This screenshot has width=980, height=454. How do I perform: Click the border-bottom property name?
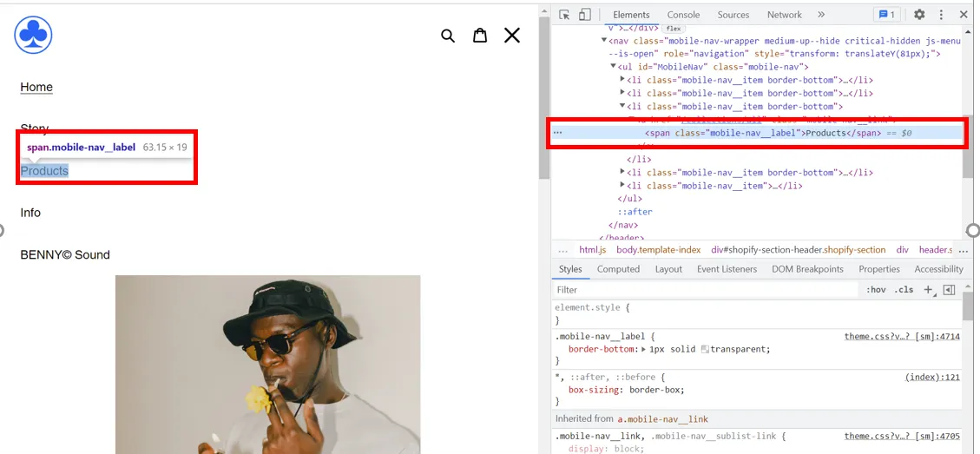[x=602, y=349]
